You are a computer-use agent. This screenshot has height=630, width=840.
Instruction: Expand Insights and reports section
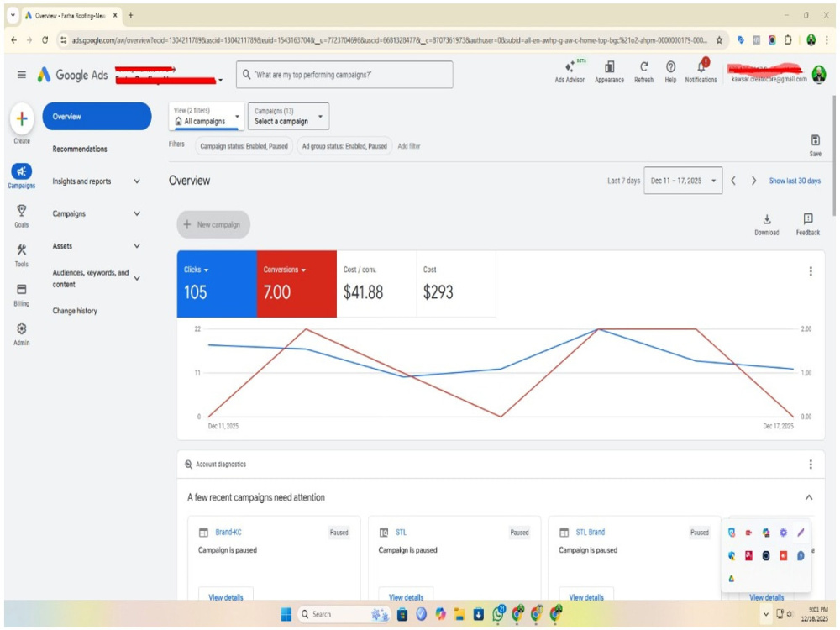click(x=137, y=181)
